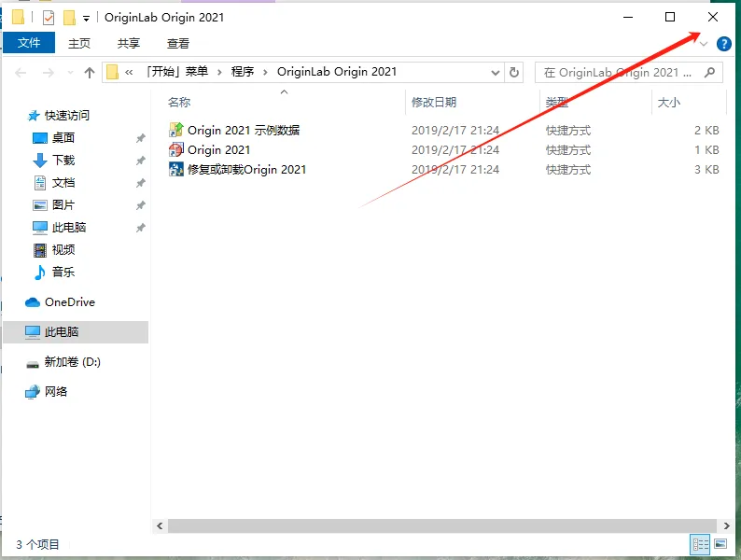
Task: Expand hidden path breadcrumb chevrons
Action: 129,72
